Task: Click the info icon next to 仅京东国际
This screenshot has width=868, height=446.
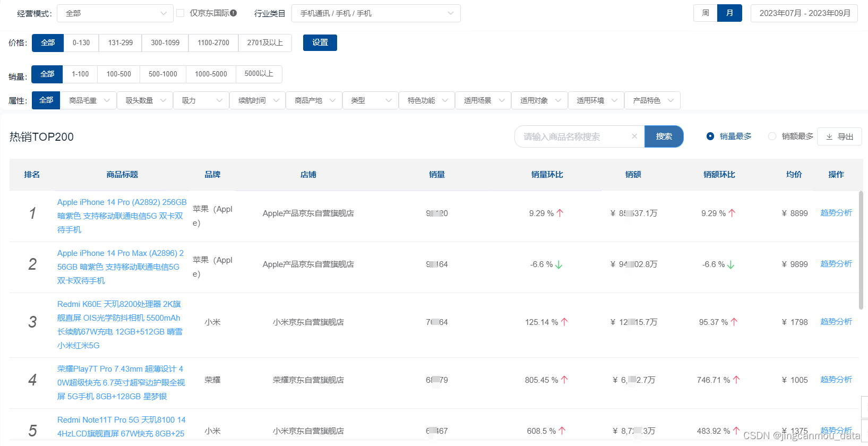Action: pyautogui.click(x=234, y=13)
